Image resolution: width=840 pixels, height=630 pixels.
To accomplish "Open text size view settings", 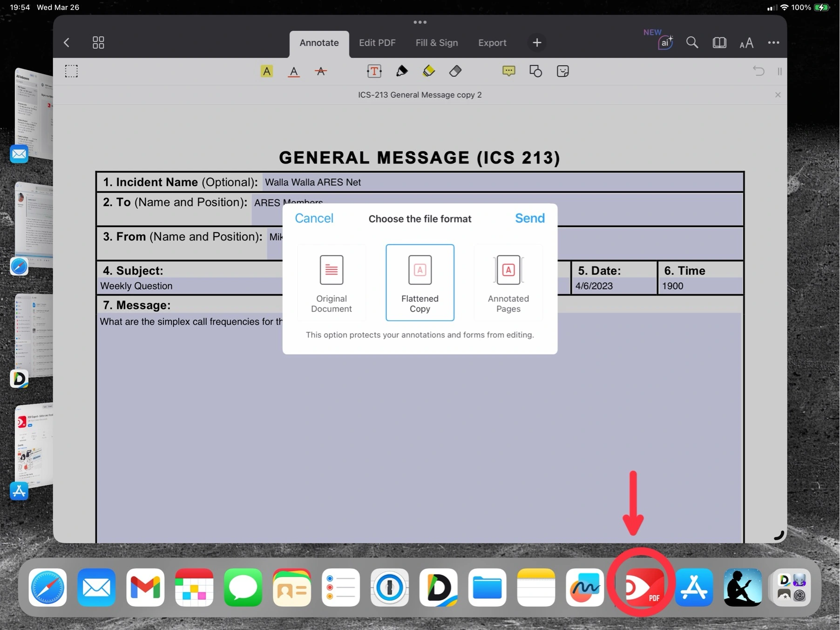I will point(746,43).
